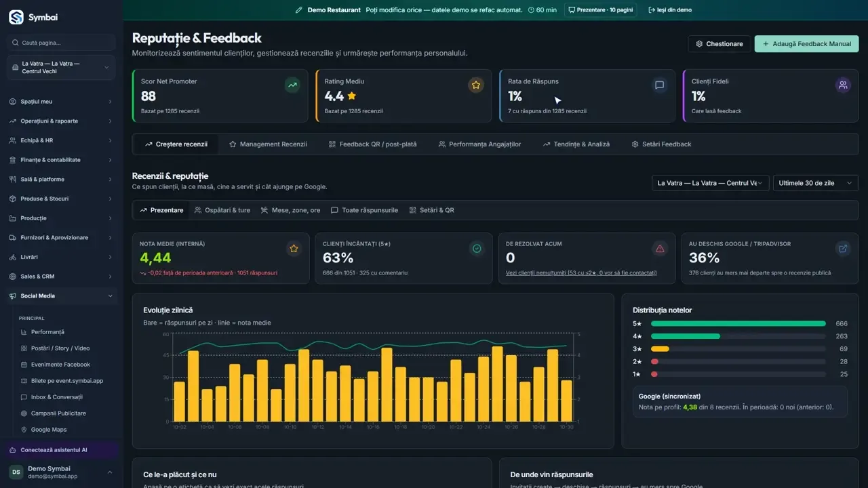Viewport: 868px width, 488px height.
Task: Click the Chestionare button
Action: (719, 44)
